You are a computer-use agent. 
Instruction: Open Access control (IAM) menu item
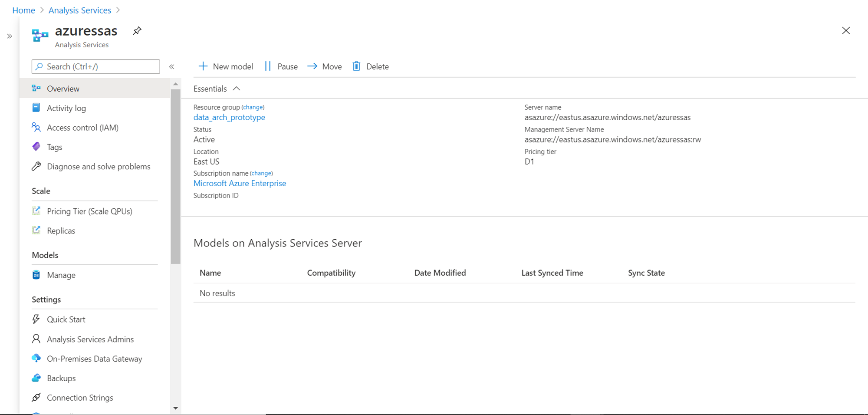click(82, 128)
